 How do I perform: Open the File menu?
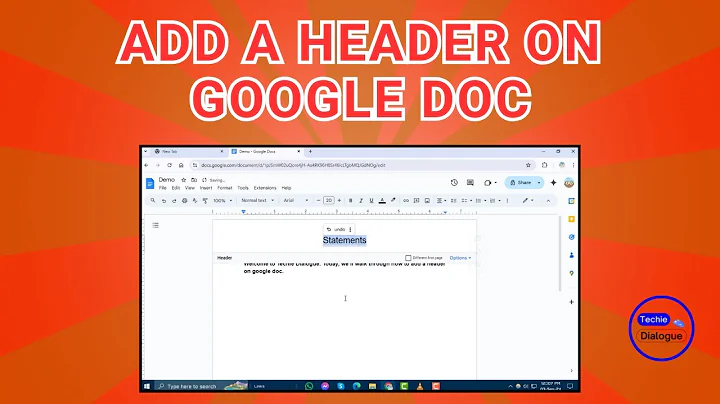[x=163, y=188]
